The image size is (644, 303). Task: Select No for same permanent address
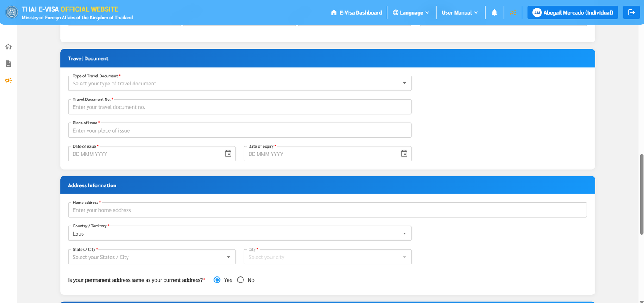pos(240,280)
